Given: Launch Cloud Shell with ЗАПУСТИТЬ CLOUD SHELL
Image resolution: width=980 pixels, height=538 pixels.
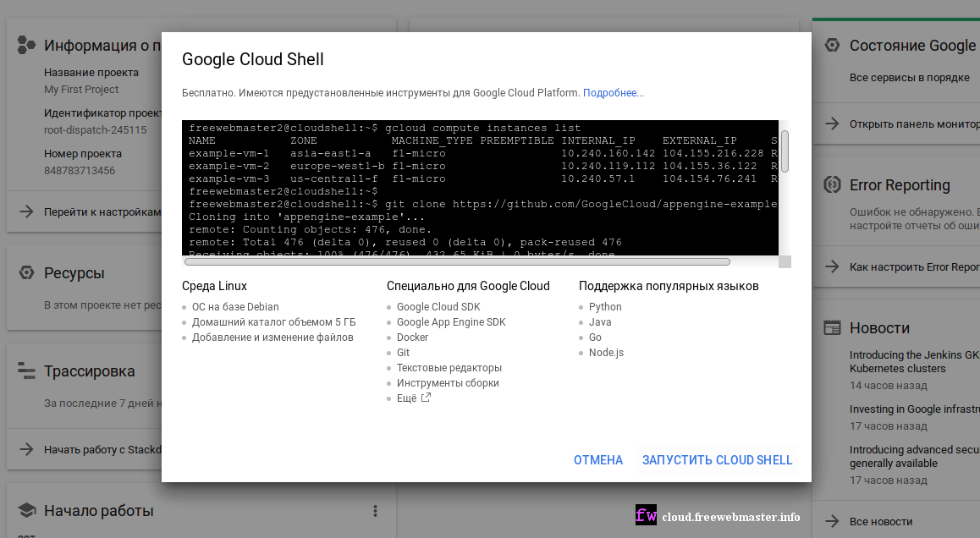Looking at the screenshot, I should (717, 460).
